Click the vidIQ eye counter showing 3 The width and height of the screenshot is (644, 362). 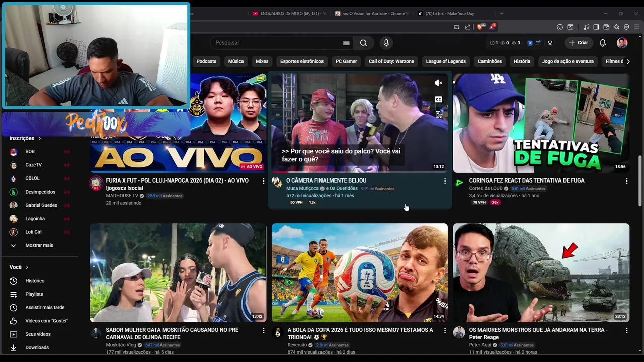coord(516,43)
